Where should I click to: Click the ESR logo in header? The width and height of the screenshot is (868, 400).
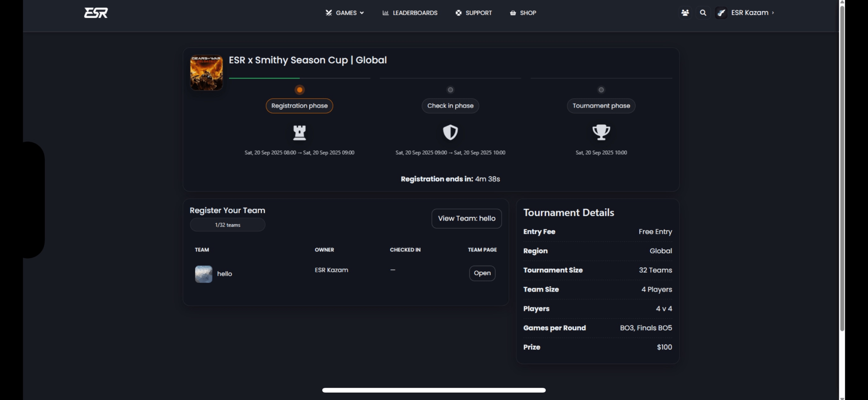(x=96, y=13)
